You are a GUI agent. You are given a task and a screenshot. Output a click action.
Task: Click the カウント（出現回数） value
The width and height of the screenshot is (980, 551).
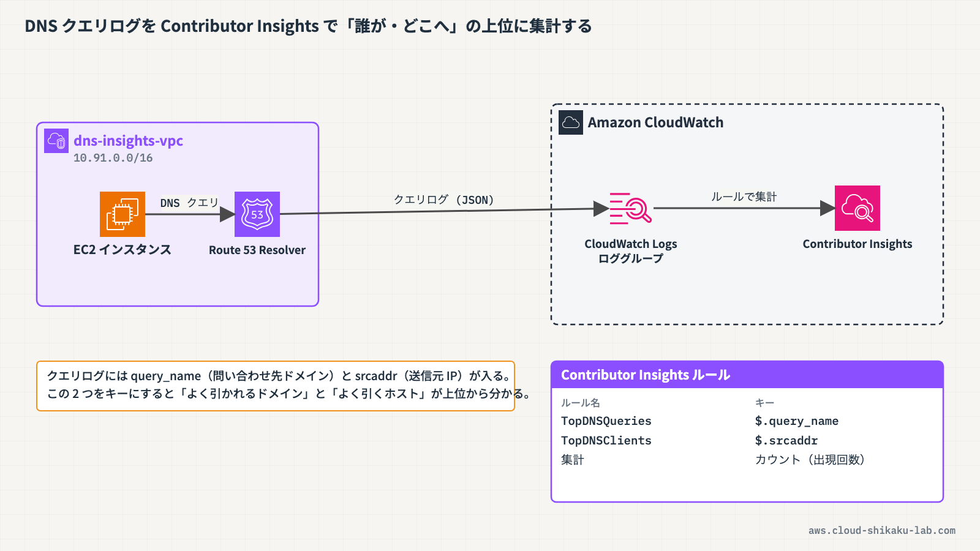pos(810,460)
